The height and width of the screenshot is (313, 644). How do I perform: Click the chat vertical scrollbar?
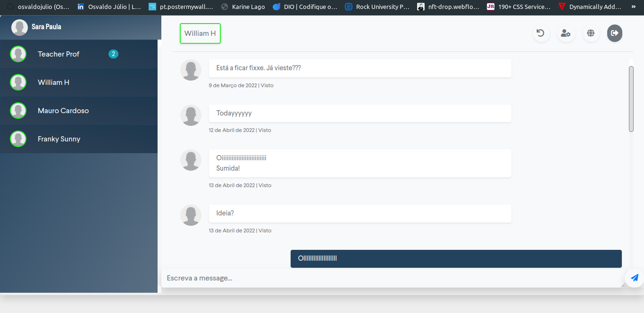(631, 99)
